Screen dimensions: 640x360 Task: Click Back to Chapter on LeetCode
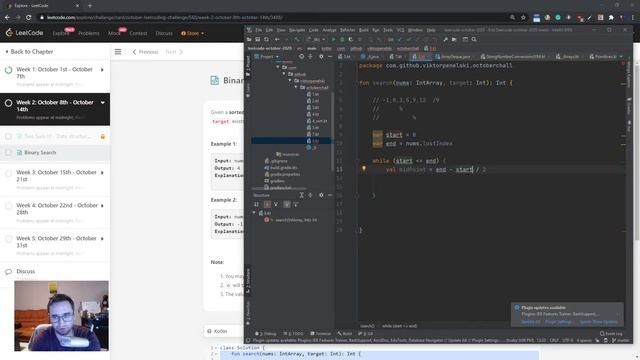(29, 52)
